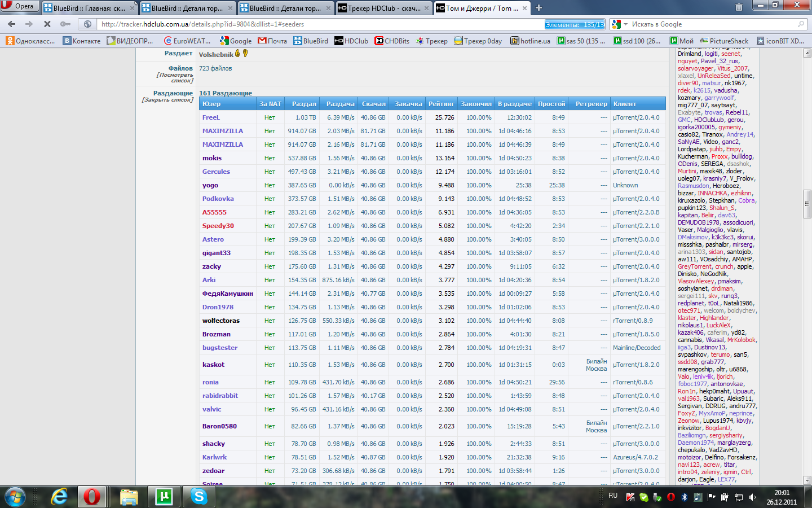Open user mokis profile link
Image resolution: width=812 pixels, height=508 pixels.
pyautogui.click(x=212, y=158)
